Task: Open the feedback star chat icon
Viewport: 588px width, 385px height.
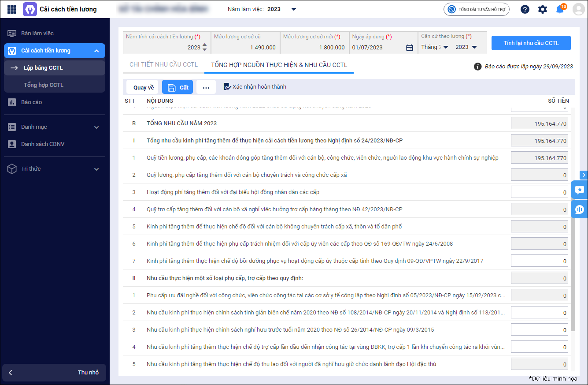Action: (580, 190)
